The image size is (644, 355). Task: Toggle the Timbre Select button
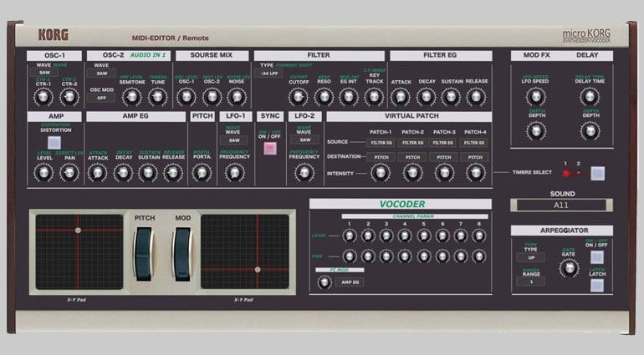click(598, 174)
